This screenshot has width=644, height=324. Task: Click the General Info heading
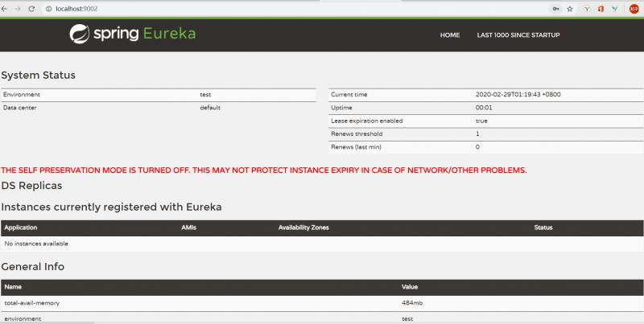point(33,267)
